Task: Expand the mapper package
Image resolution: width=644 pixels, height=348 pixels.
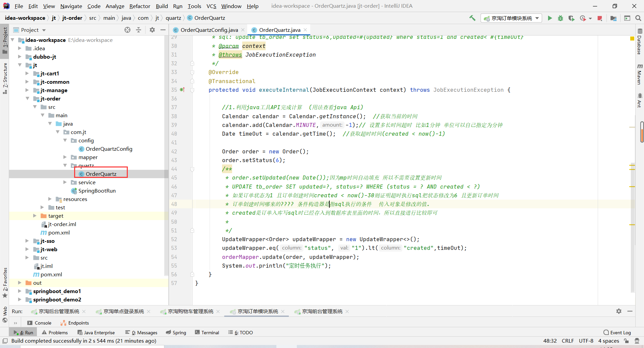Action: click(x=65, y=157)
